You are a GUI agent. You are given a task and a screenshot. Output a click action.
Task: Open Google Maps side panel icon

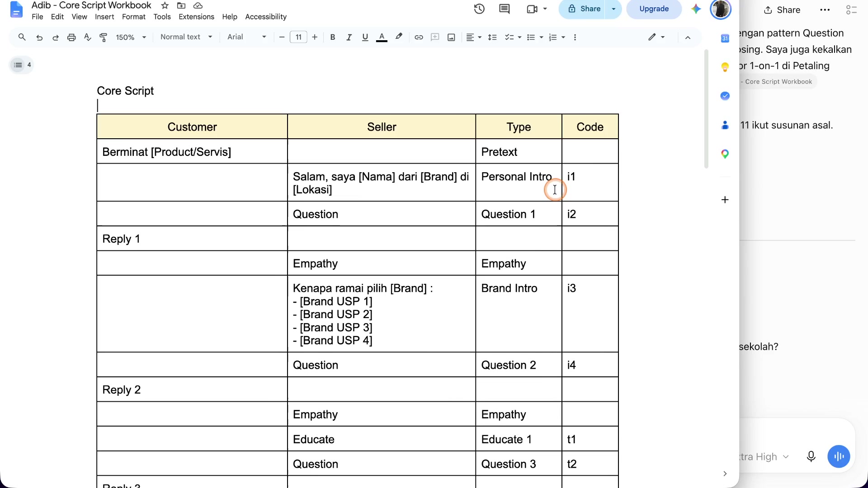click(x=725, y=154)
